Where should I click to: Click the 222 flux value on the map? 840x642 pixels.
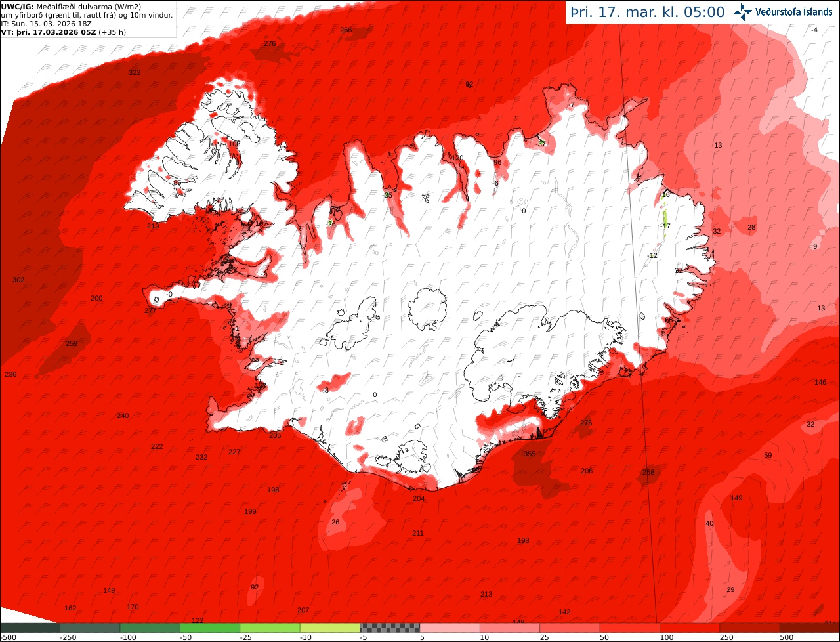157,446
